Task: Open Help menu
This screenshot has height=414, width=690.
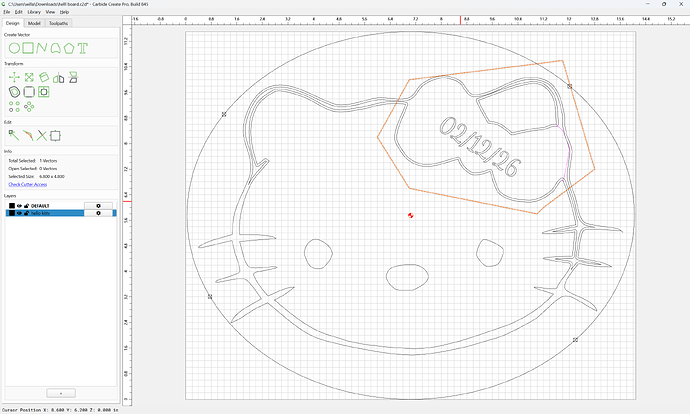Action: [x=64, y=12]
